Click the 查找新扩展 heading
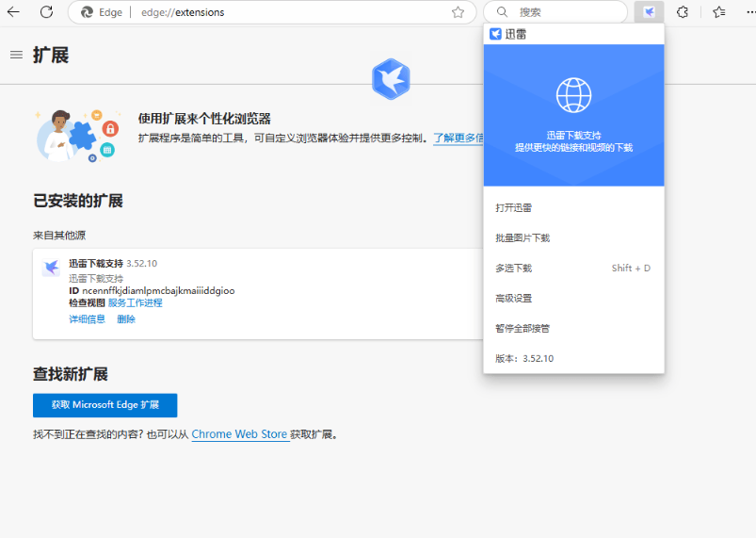 tap(71, 374)
